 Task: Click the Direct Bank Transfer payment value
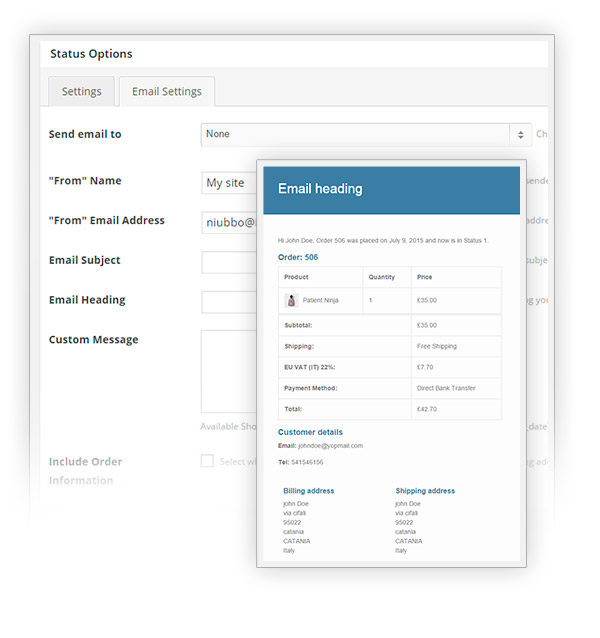[446, 388]
